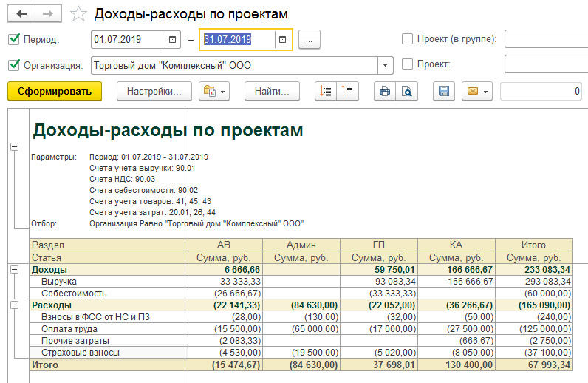This screenshot has height=383, width=588.
Task: Click the Итого column header
Action: (534, 245)
